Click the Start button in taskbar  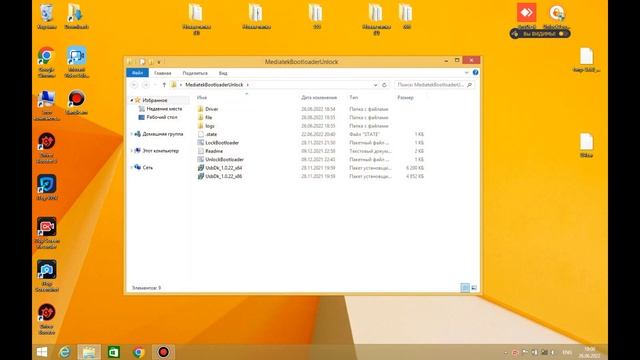[x=42, y=352]
